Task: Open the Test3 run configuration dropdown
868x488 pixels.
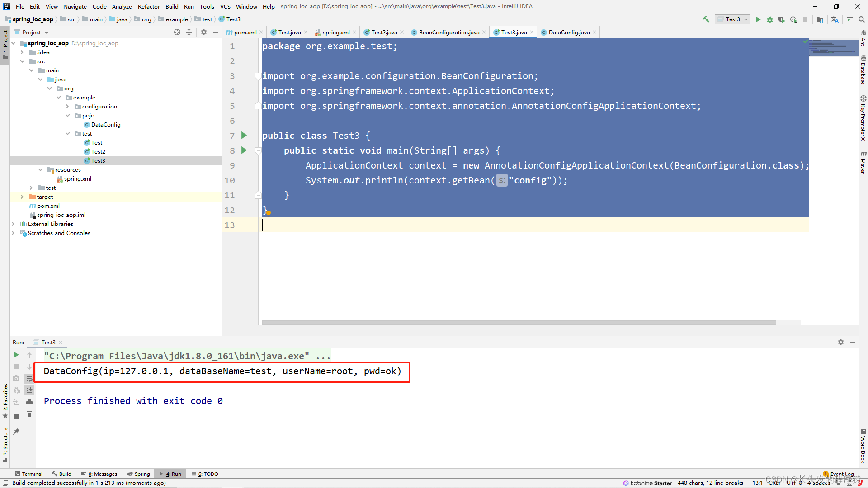Action: click(732, 19)
